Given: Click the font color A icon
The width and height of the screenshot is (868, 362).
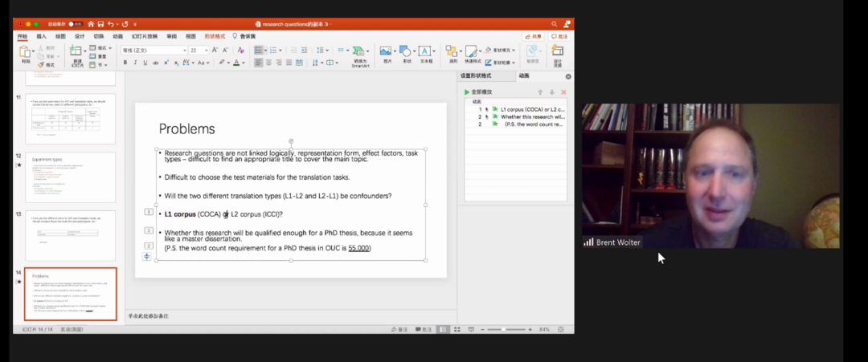Looking at the screenshot, I should point(236,63).
